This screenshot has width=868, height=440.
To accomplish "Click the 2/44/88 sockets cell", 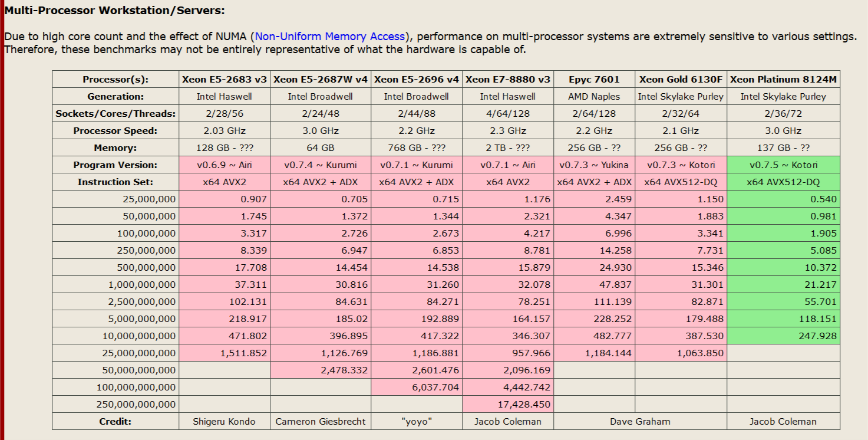I will 417,114.
